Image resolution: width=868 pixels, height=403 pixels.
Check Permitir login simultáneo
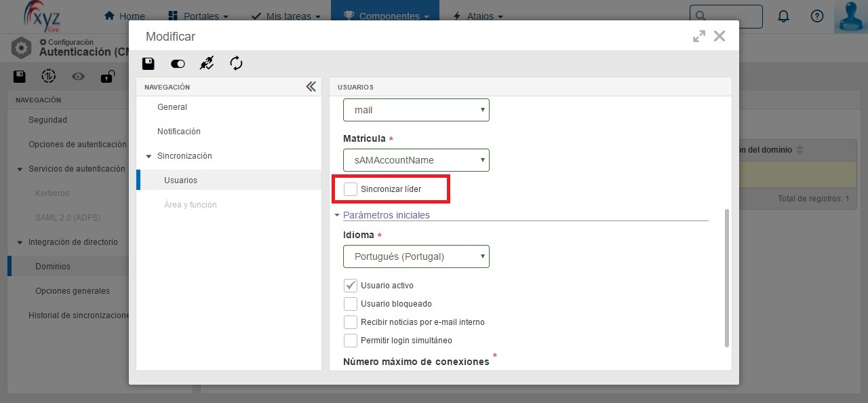pyautogui.click(x=351, y=341)
